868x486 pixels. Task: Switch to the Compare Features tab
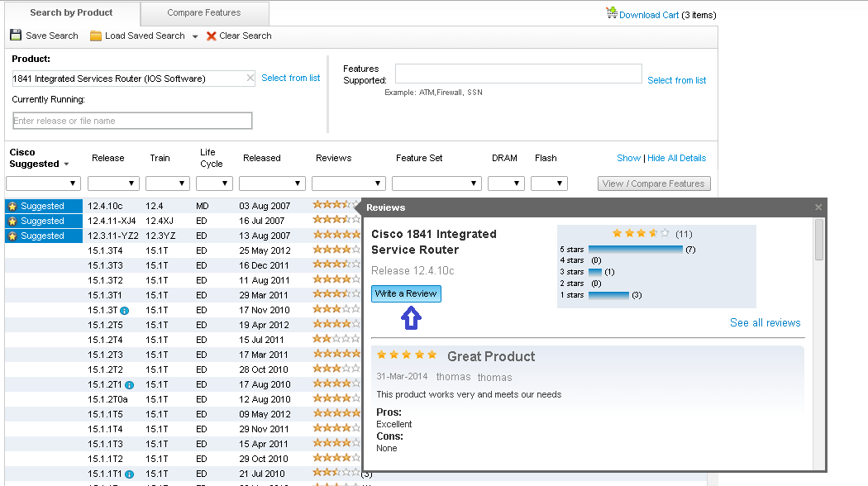(204, 12)
